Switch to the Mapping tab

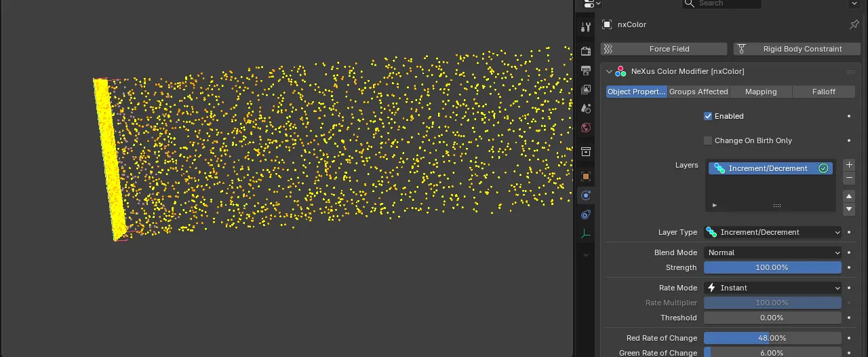click(761, 92)
